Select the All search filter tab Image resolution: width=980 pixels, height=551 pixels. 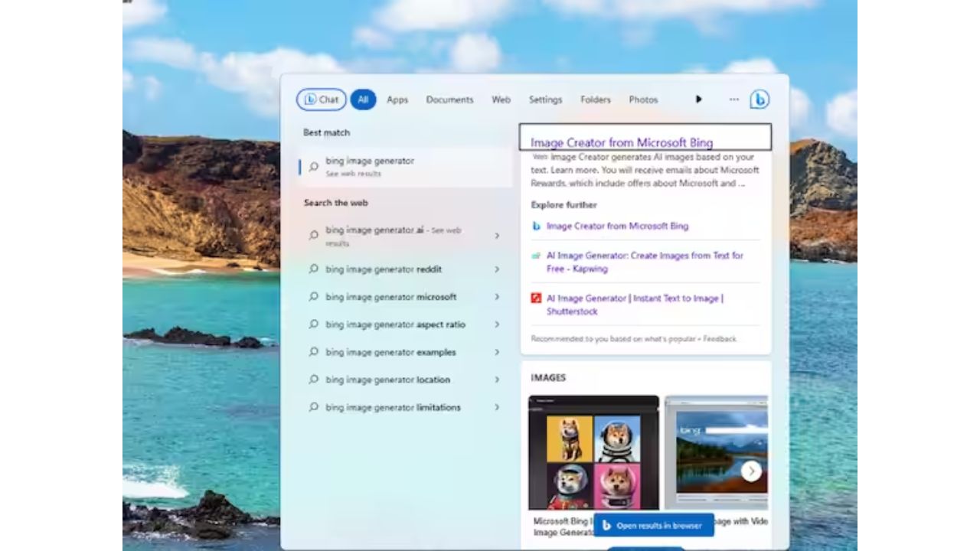point(363,99)
